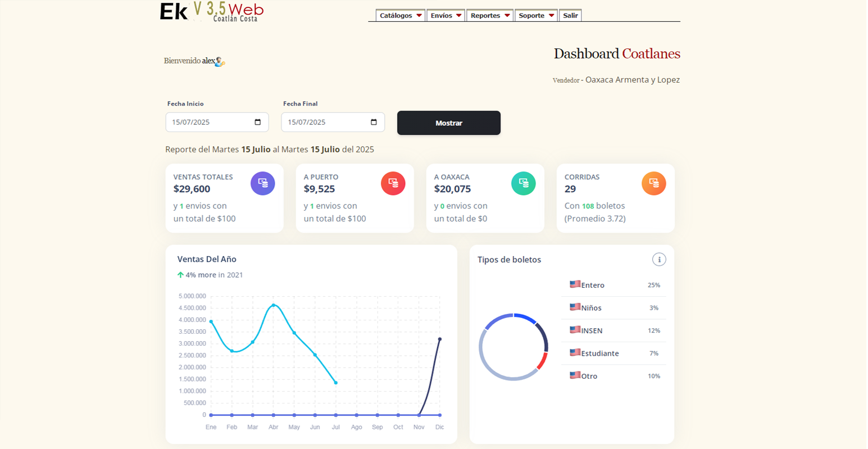Expand the Envíos dropdown menu
Viewport: 868px width, 449px height.
pyautogui.click(x=446, y=16)
